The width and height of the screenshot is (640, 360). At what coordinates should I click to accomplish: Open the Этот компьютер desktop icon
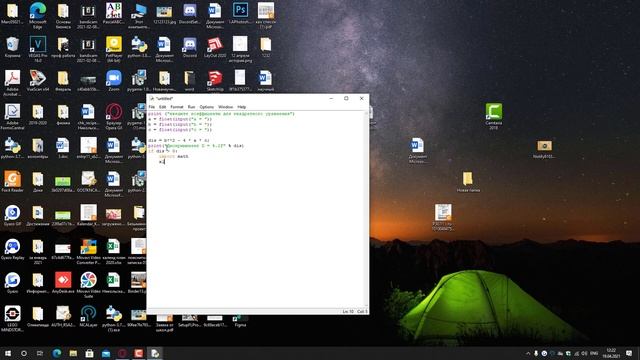pos(139,16)
